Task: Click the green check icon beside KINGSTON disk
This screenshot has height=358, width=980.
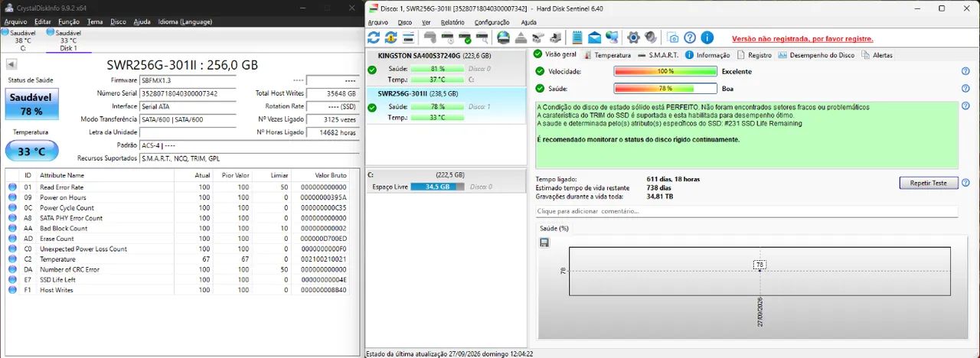Action: pos(372,70)
